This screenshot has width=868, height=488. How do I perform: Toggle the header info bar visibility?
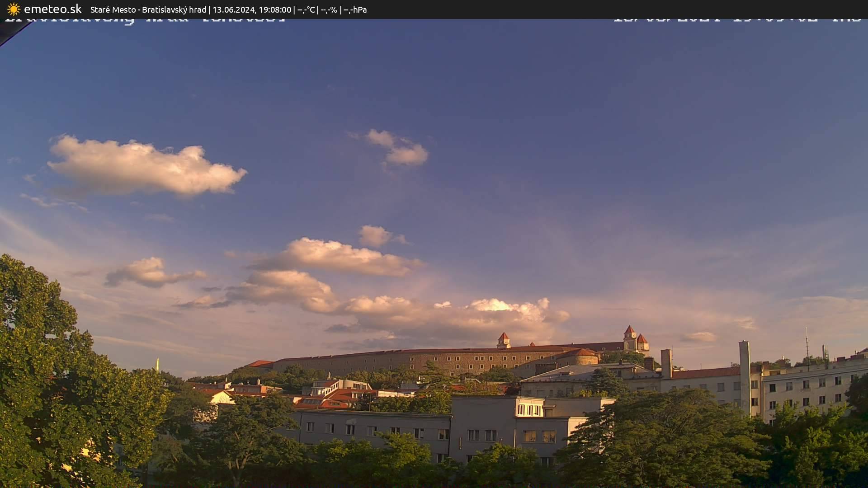coord(434,9)
